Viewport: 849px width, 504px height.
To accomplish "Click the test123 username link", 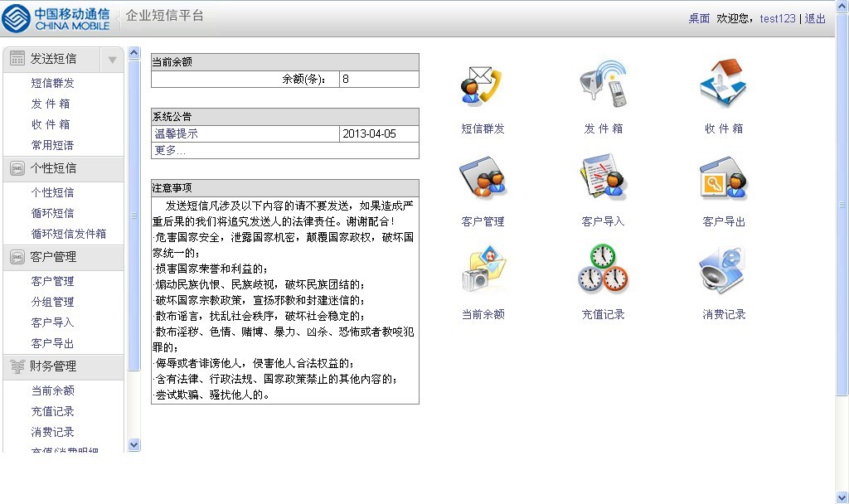I will point(778,18).
